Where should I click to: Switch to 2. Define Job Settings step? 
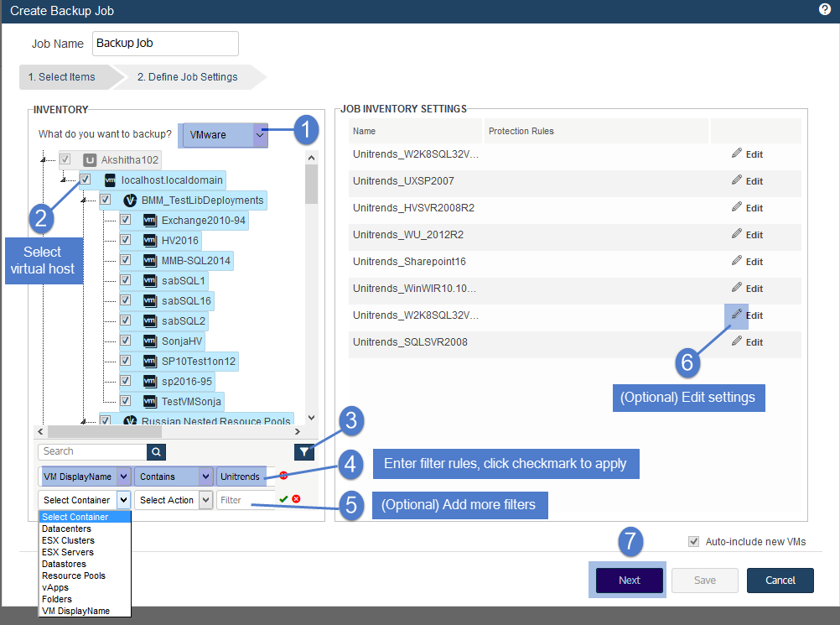pyautogui.click(x=188, y=77)
